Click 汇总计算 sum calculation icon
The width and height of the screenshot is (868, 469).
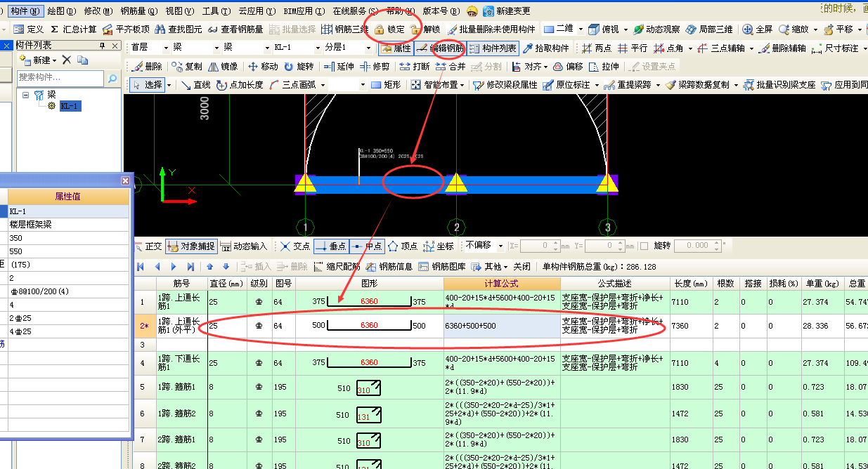tap(73, 29)
